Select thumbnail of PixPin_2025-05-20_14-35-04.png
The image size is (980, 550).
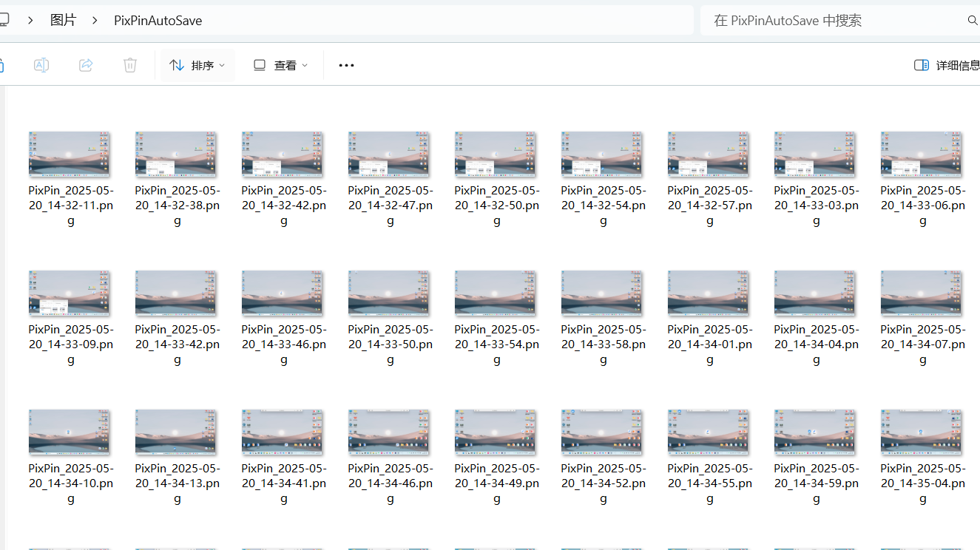[922, 432]
